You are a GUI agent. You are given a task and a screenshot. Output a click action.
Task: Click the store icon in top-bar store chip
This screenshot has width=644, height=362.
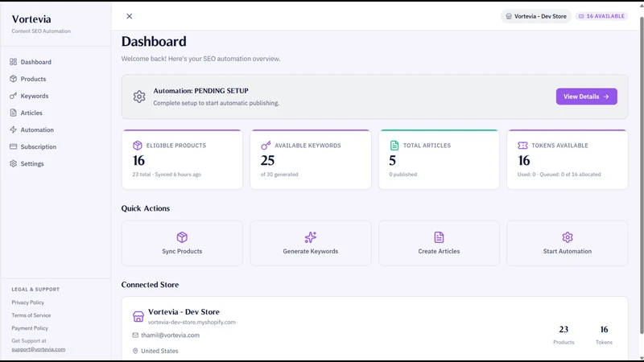tap(509, 16)
